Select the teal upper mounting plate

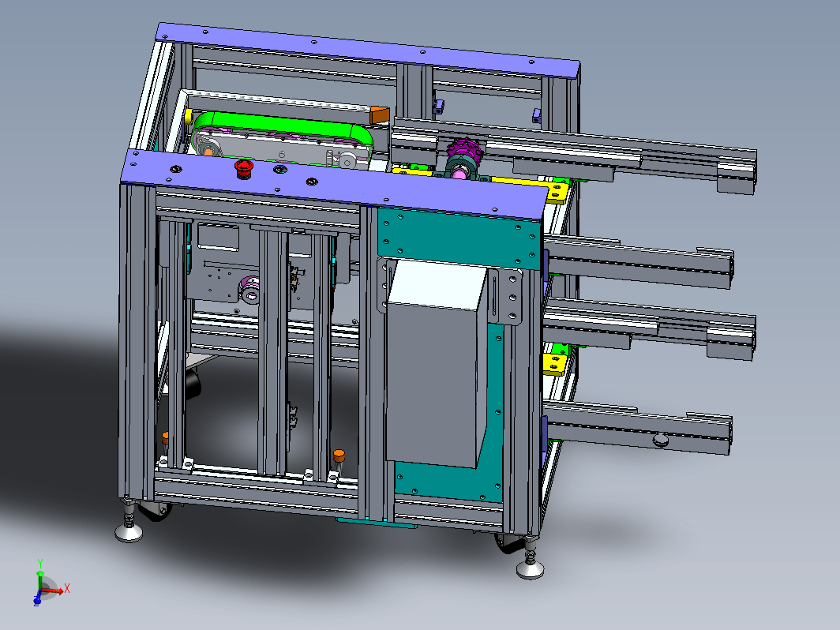459,238
